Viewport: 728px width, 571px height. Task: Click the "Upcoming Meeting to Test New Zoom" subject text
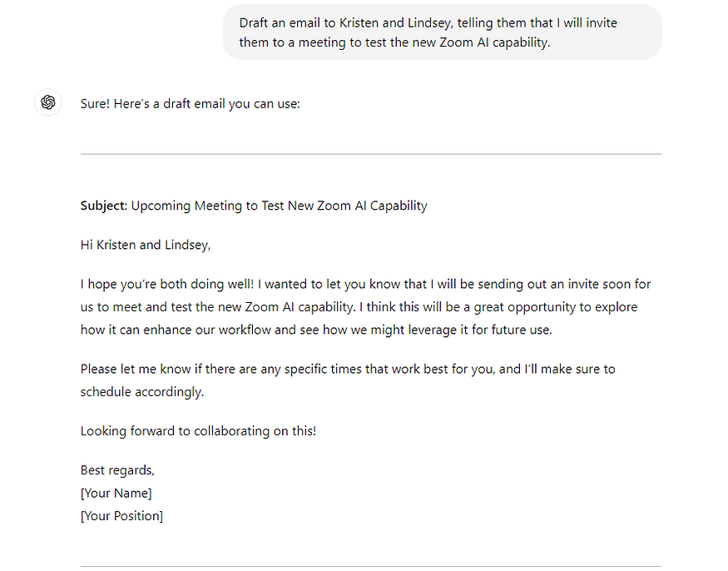[279, 206]
